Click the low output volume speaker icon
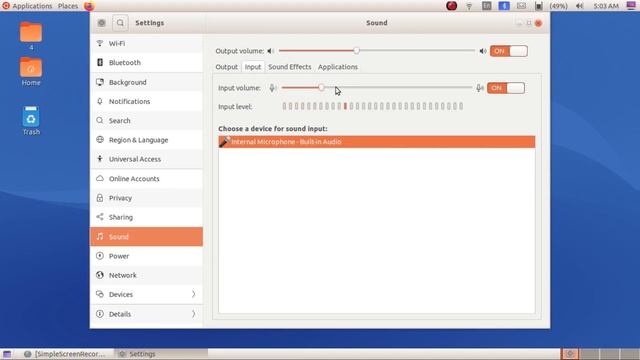This screenshot has width=640, height=360. click(270, 51)
